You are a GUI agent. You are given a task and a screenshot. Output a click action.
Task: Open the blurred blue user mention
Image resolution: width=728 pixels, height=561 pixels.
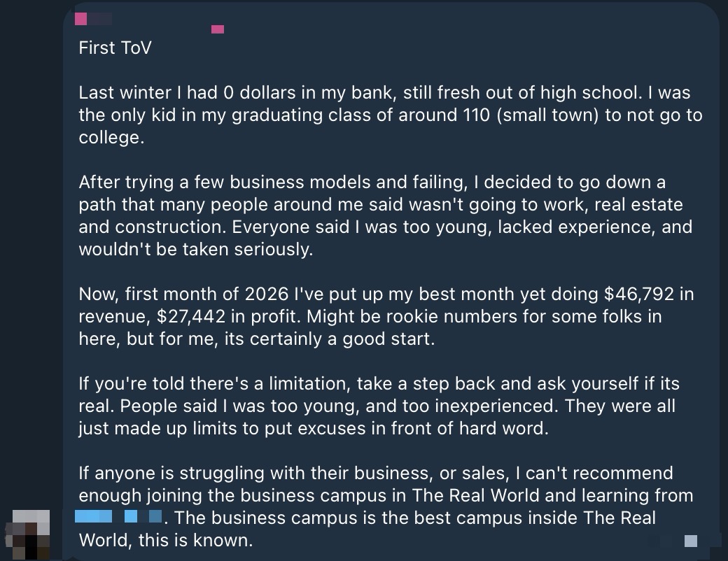click(120, 518)
